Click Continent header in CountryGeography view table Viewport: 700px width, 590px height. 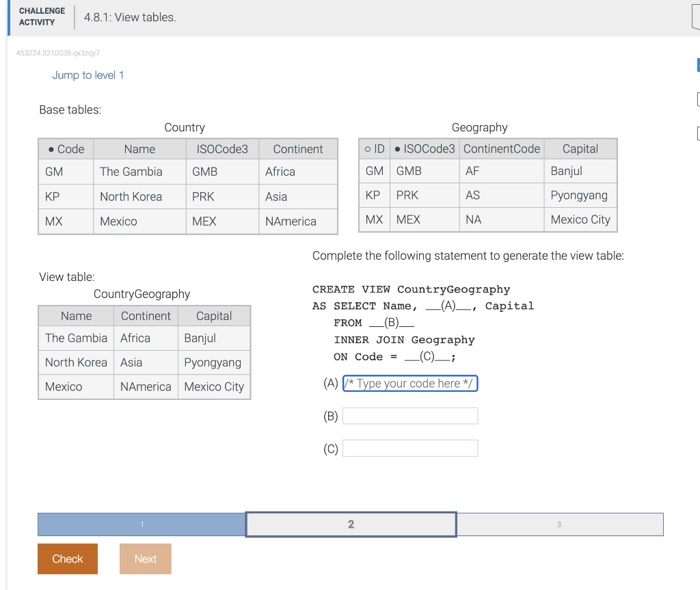point(146,316)
